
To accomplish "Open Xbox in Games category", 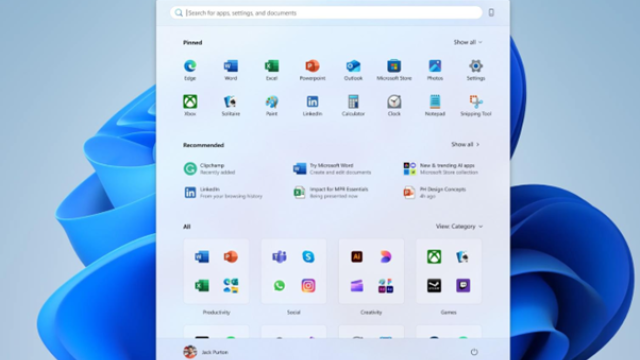I will pos(434,257).
